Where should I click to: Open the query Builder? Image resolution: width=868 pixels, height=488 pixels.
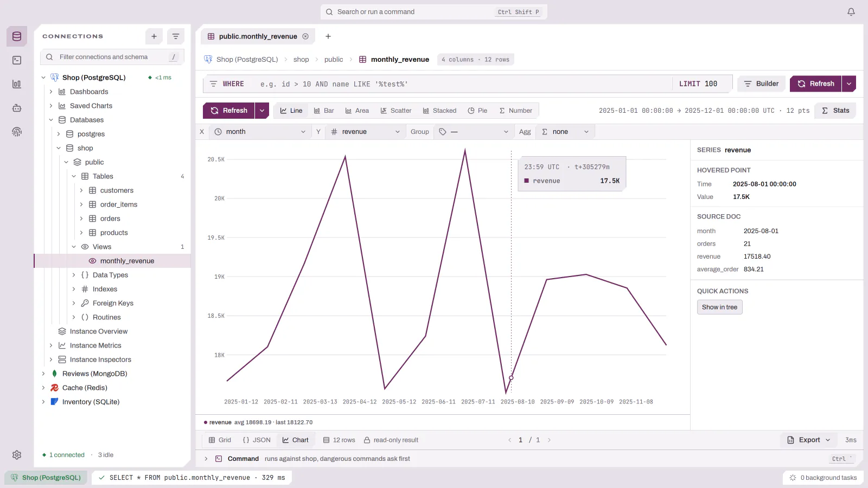pos(761,84)
